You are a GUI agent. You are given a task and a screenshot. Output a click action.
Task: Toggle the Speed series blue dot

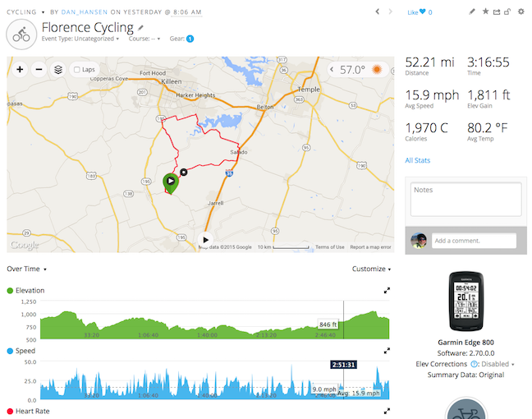10,351
